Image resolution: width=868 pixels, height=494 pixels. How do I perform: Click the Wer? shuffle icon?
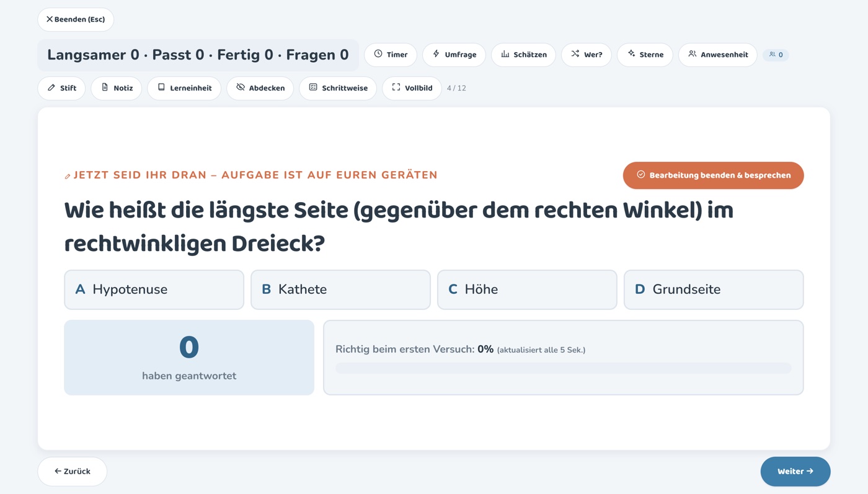point(575,54)
